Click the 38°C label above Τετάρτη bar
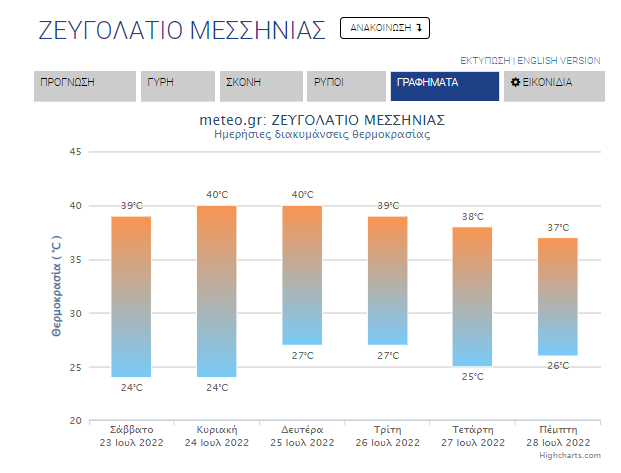 [x=472, y=217]
